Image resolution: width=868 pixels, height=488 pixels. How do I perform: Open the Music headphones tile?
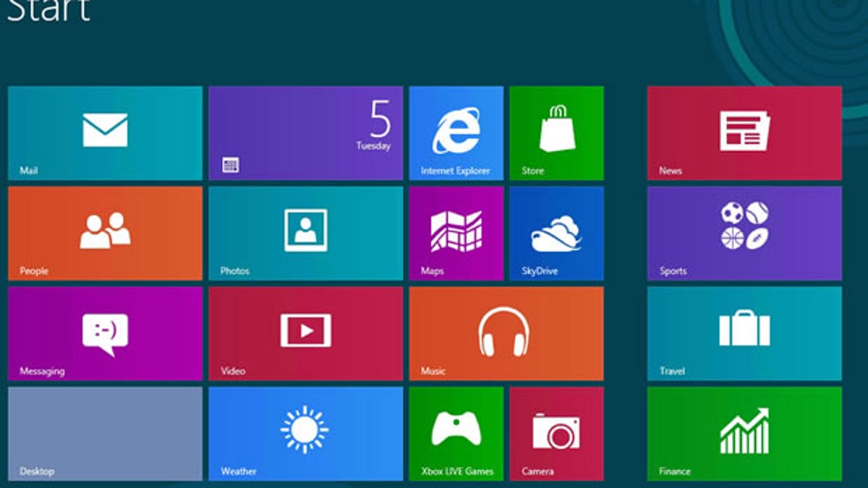click(506, 333)
